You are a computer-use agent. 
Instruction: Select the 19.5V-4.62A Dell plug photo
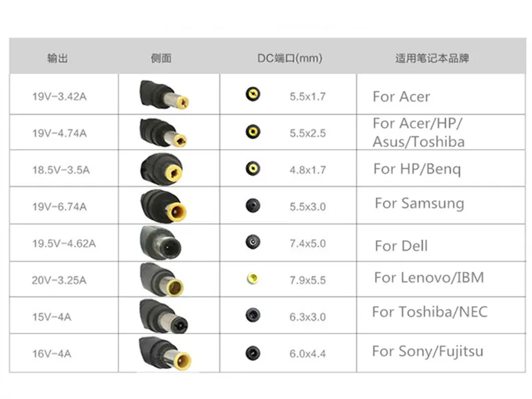[x=164, y=241]
